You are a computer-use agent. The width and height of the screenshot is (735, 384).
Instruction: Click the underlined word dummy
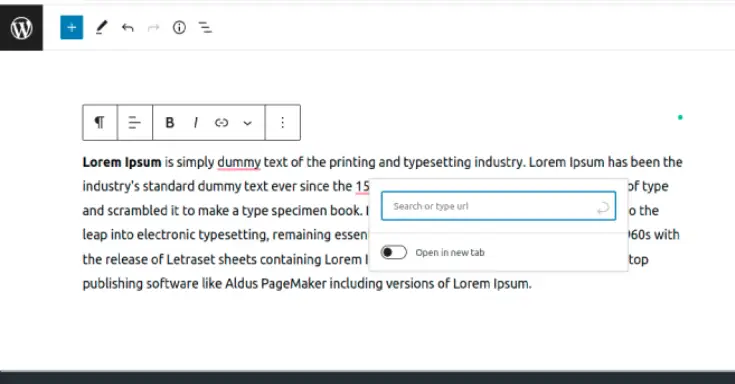(x=239, y=162)
